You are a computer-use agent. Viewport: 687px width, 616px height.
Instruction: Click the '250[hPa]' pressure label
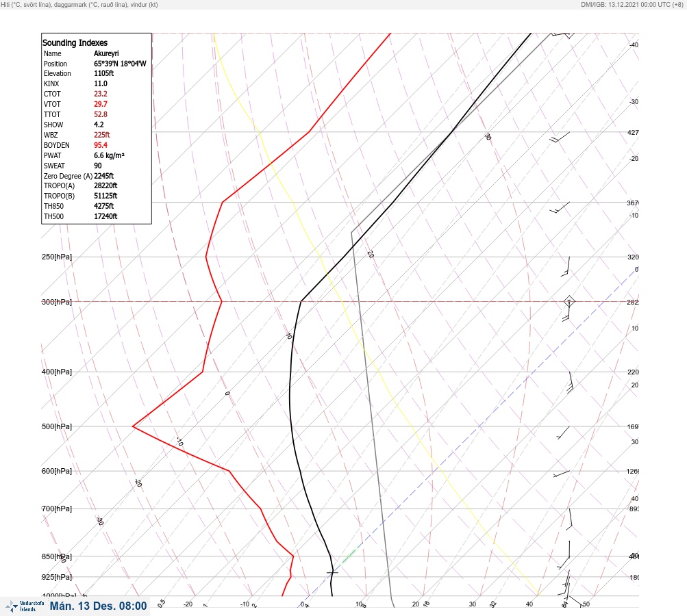57,257
